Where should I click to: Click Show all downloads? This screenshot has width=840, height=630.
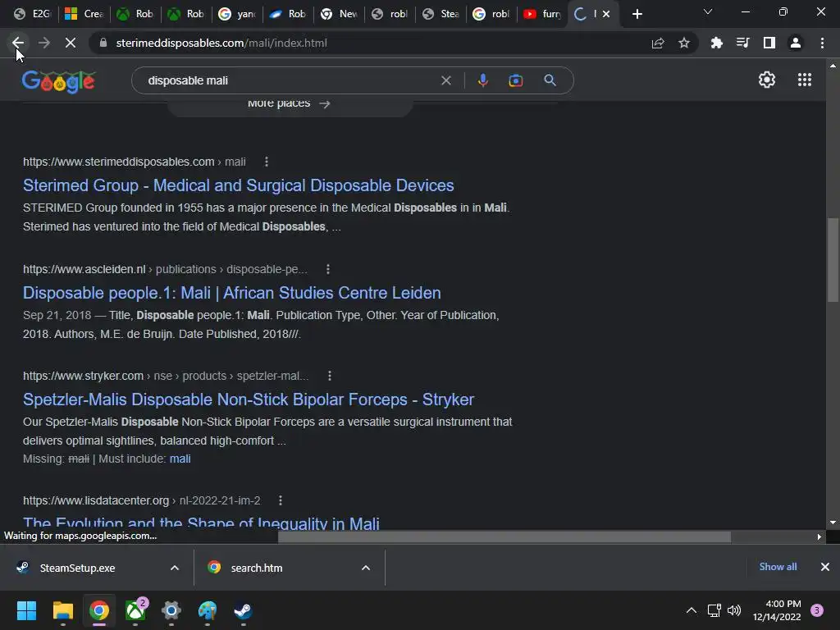point(778,567)
